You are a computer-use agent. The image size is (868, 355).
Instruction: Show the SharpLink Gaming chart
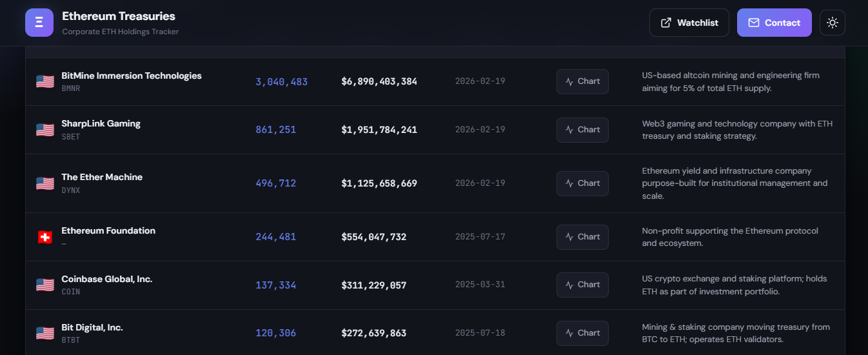point(582,130)
